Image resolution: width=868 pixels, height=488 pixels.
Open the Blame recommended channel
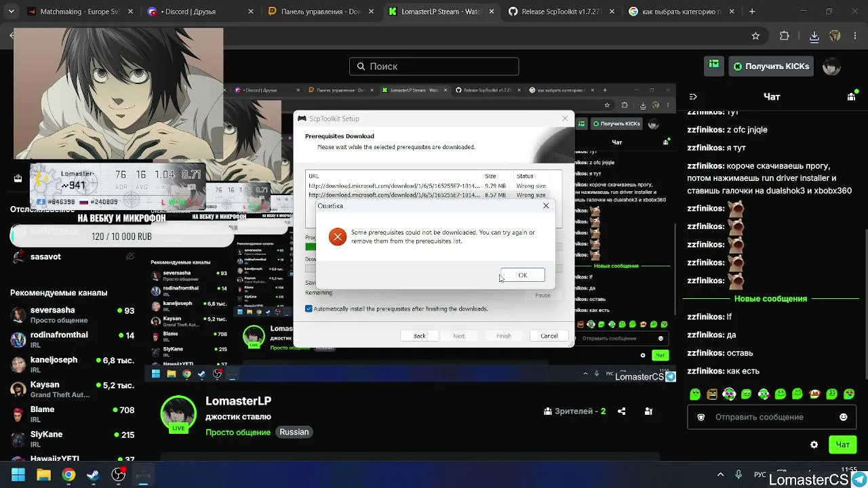(71, 414)
